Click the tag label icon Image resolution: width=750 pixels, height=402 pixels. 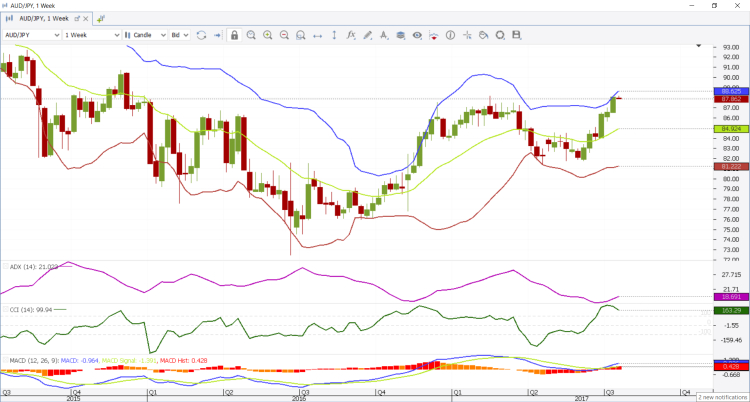[484, 35]
